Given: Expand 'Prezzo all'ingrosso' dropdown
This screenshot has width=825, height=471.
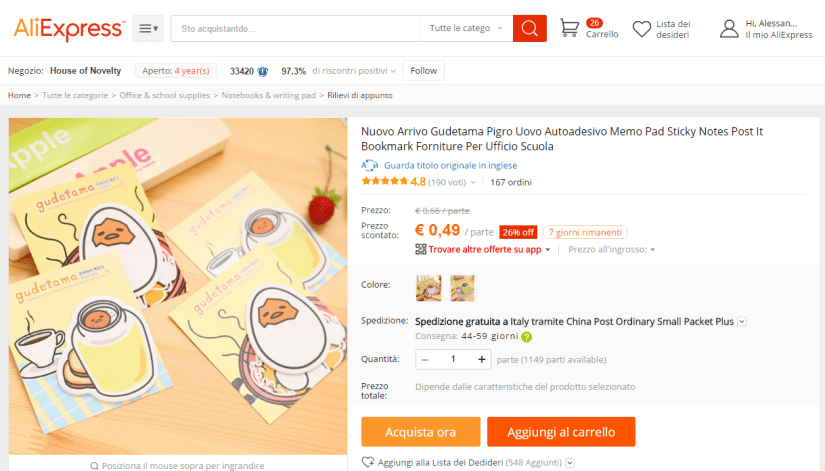Looking at the screenshot, I should pyautogui.click(x=611, y=249).
